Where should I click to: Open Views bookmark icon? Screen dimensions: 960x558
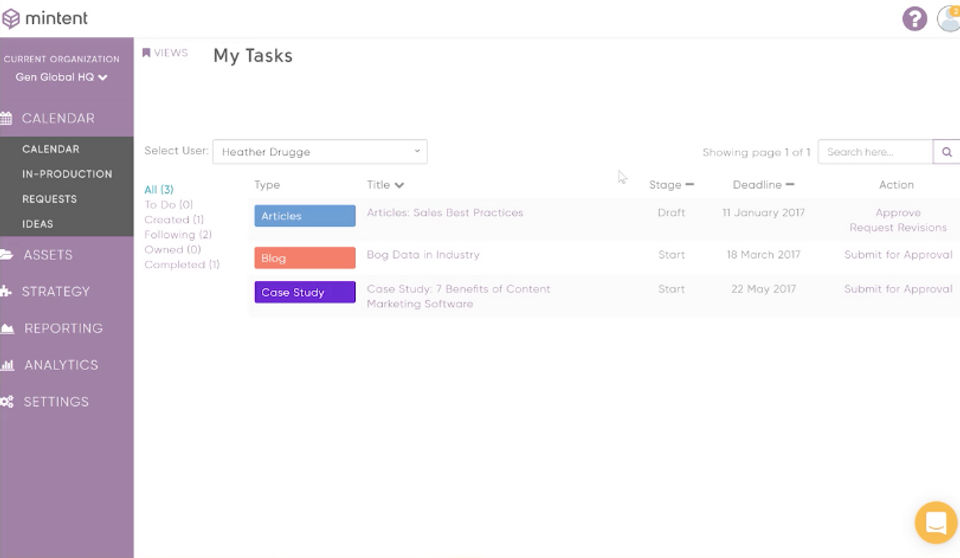click(146, 53)
